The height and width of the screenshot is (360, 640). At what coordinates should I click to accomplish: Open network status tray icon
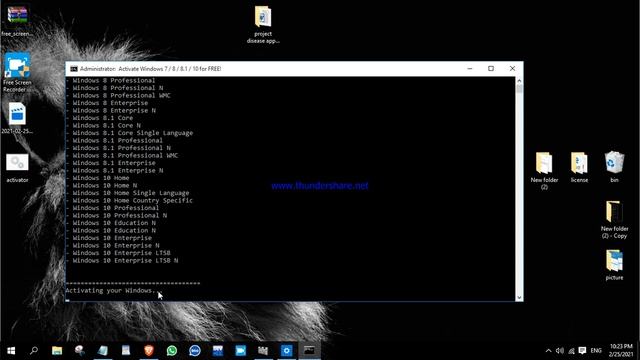click(x=571, y=351)
